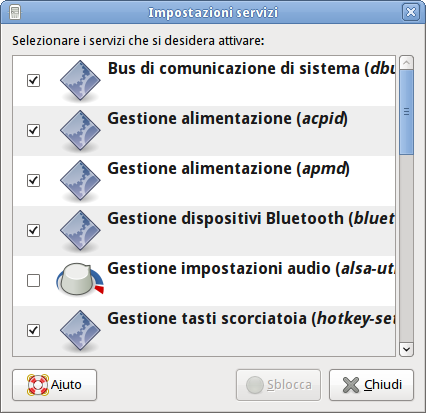426x413 pixels.
Task: Click the Chiudi button
Action: pyautogui.click(x=371, y=385)
